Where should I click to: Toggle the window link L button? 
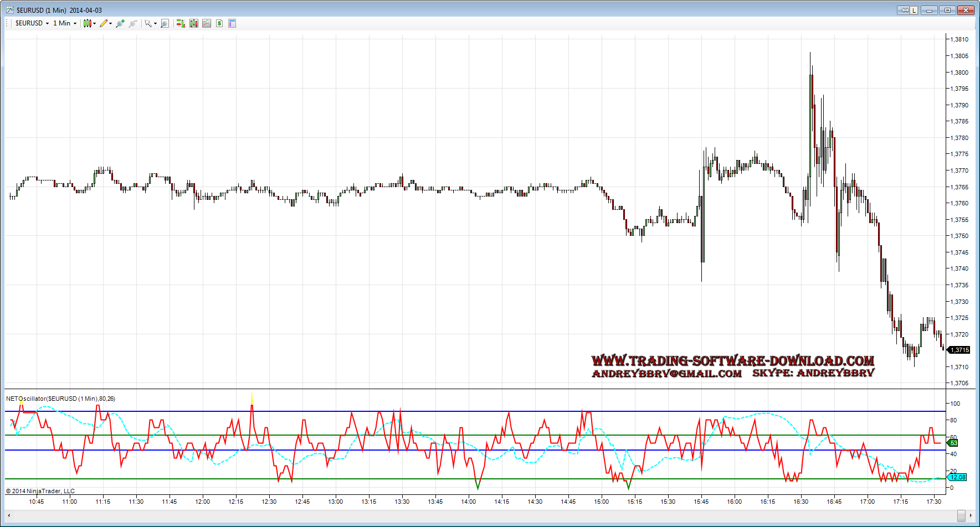click(914, 10)
